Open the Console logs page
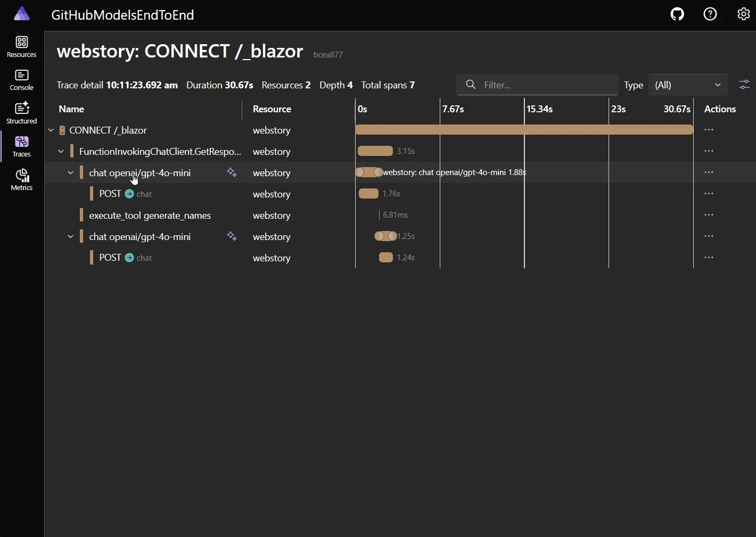The image size is (756, 537). point(21,80)
